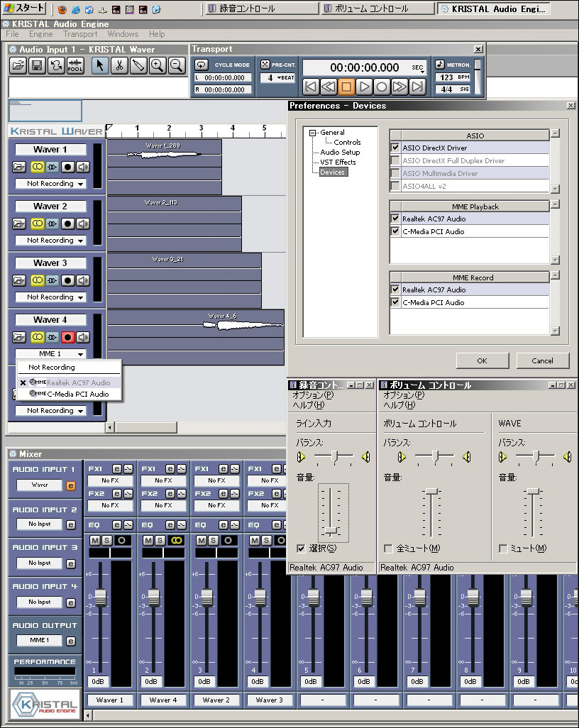Viewport: 579px width, 728px height.
Task: Toggle the metronome note icon
Action: (440, 65)
